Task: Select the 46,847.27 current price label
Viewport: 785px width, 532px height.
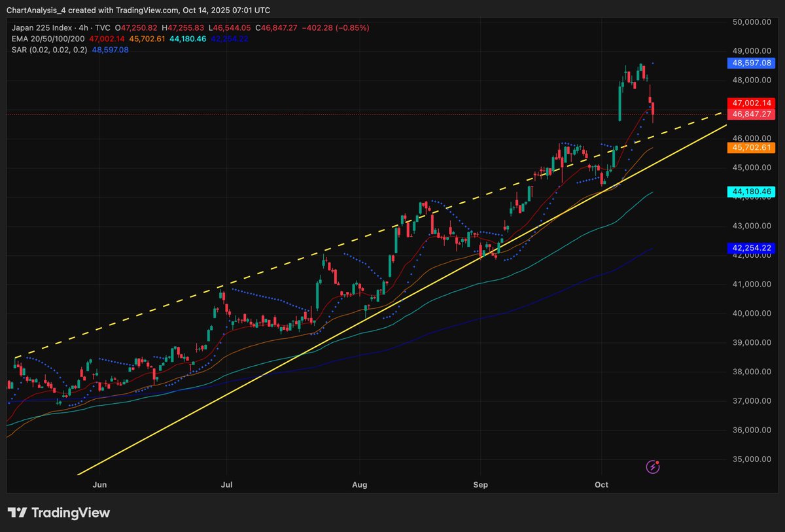Action: (x=750, y=114)
